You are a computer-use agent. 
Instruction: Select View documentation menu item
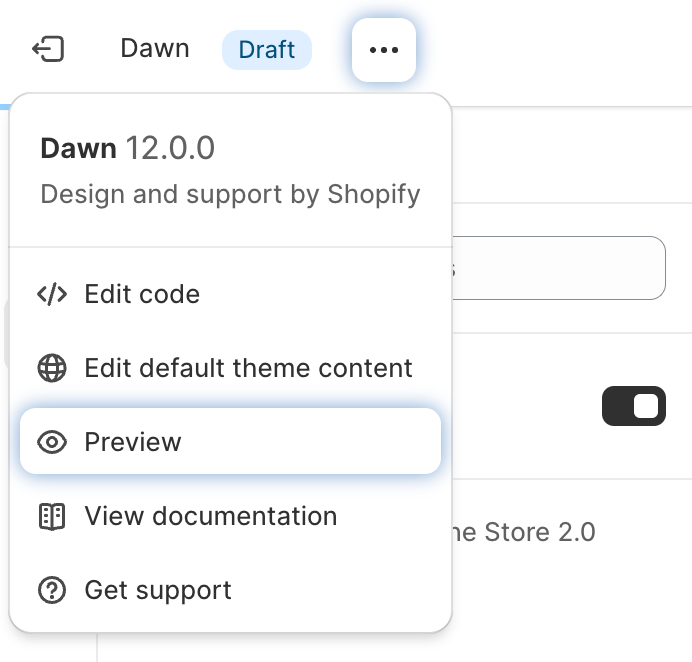click(230, 516)
